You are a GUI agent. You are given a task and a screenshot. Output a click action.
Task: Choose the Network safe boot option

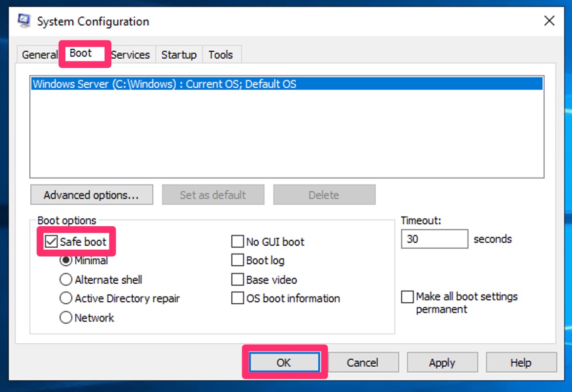click(66, 317)
